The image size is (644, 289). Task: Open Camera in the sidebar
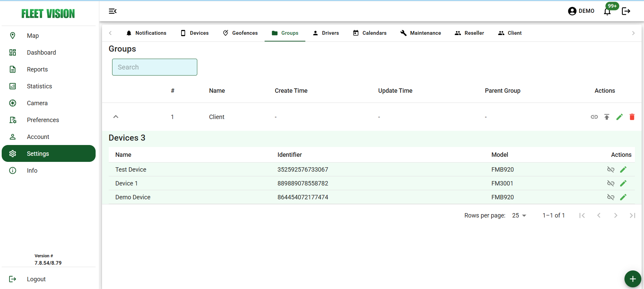(49, 103)
